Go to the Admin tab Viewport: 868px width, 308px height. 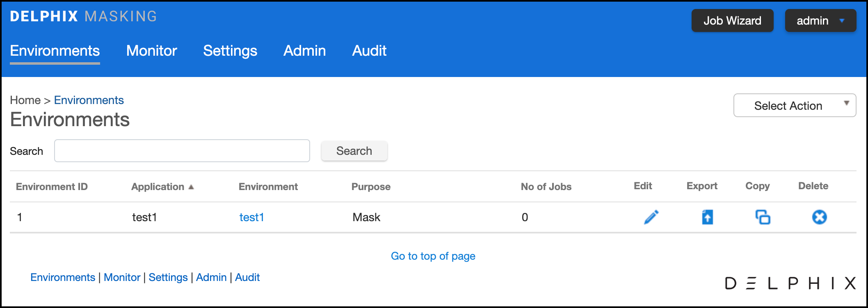tap(304, 51)
